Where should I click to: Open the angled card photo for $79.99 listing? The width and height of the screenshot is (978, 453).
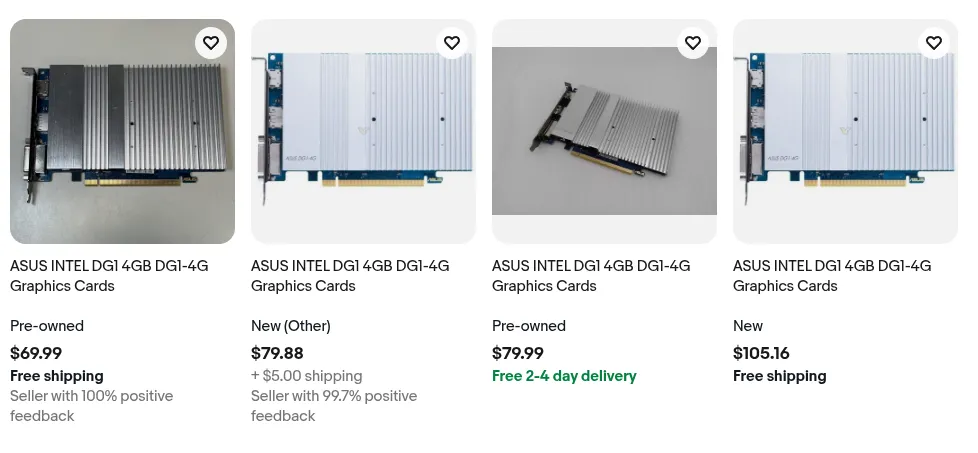[604, 132]
